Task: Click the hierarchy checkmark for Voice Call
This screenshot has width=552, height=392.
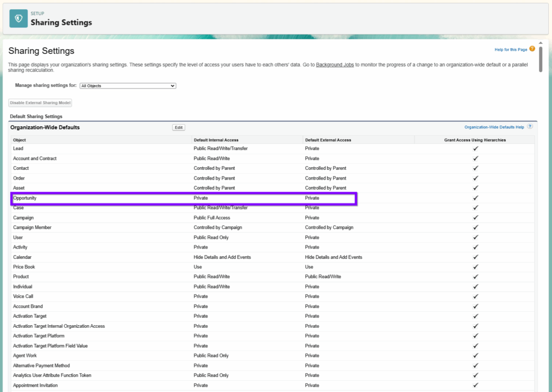Action: (475, 297)
